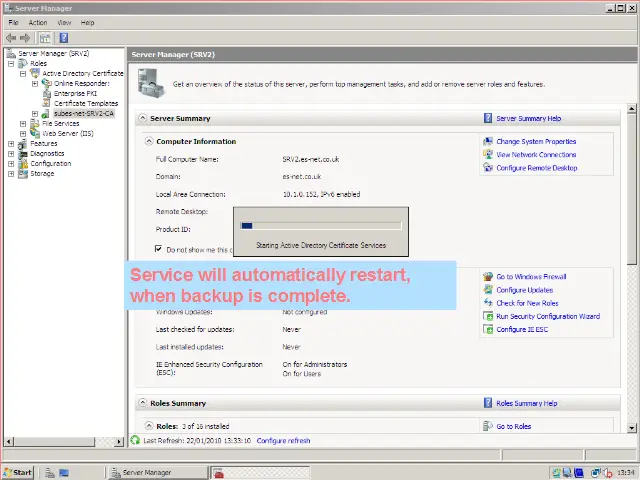Open the View menu
The image size is (640, 480).
[64, 22]
